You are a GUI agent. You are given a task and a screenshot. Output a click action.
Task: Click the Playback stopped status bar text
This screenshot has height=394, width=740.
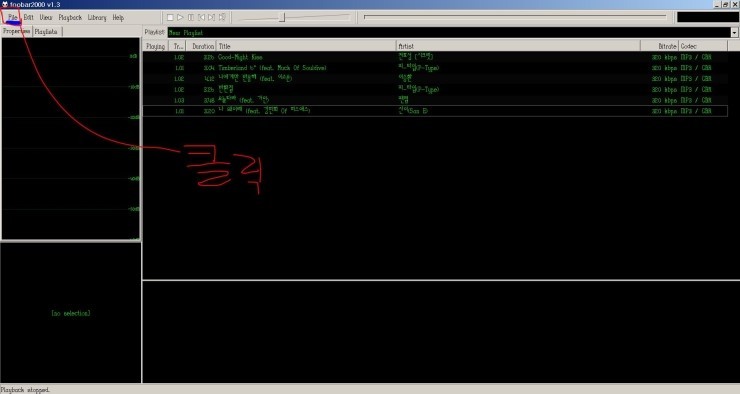pos(25,390)
